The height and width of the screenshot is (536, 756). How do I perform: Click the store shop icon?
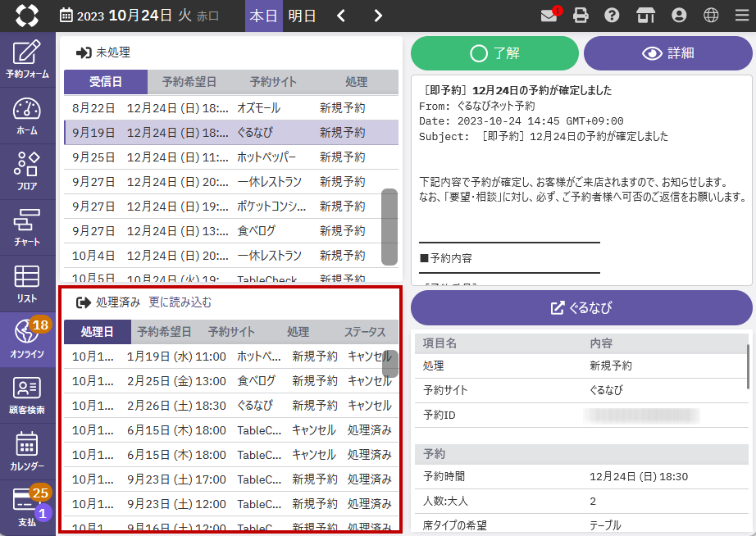coord(646,16)
